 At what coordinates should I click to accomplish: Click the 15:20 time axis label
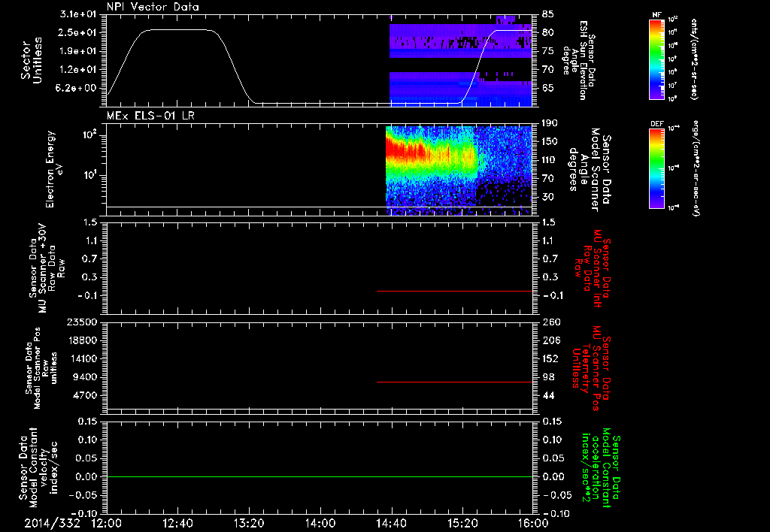click(462, 523)
